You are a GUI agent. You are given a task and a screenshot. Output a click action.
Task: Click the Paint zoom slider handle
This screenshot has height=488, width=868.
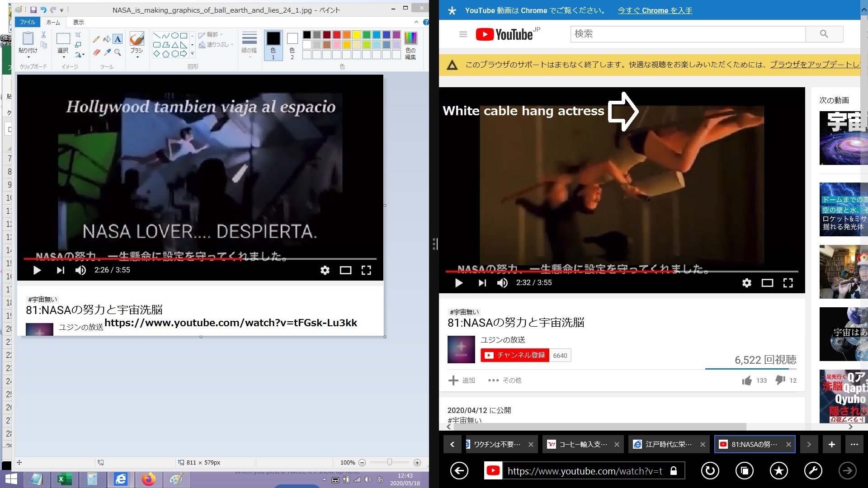point(389,462)
